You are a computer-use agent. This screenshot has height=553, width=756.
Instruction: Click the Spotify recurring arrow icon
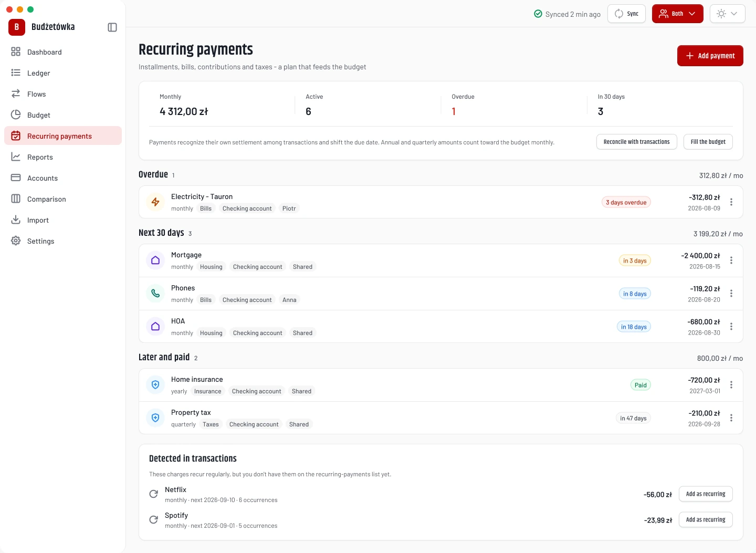(x=154, y=520)
